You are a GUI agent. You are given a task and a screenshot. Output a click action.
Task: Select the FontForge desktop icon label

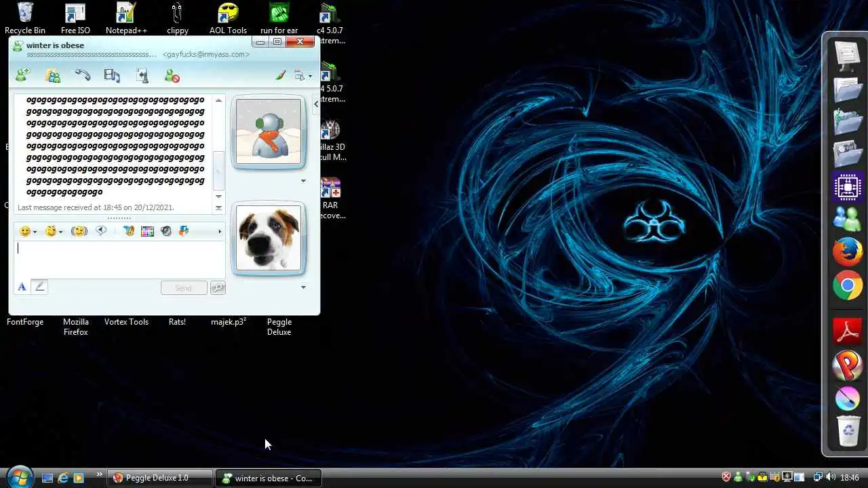(25, 322)
